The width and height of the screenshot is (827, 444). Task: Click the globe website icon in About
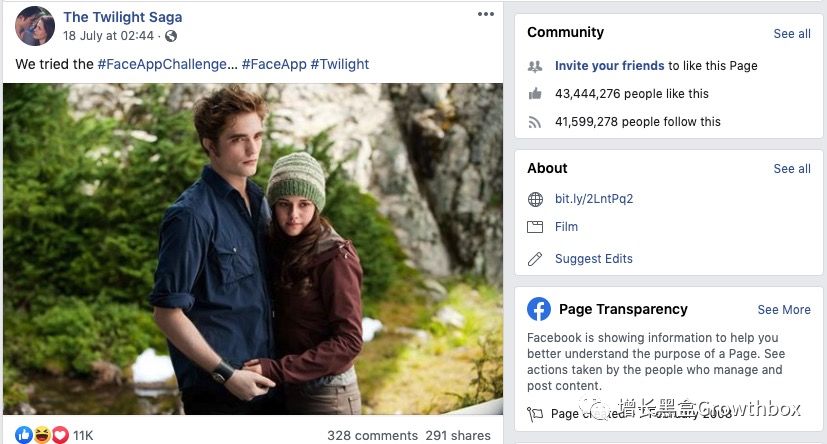(x=535, y=199)
